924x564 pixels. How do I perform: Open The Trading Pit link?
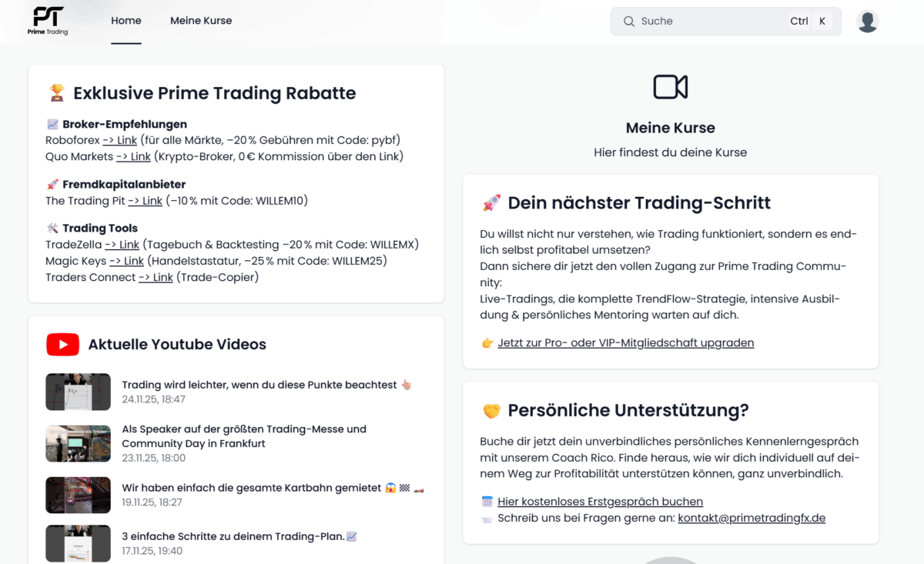[x=145, y=201]
